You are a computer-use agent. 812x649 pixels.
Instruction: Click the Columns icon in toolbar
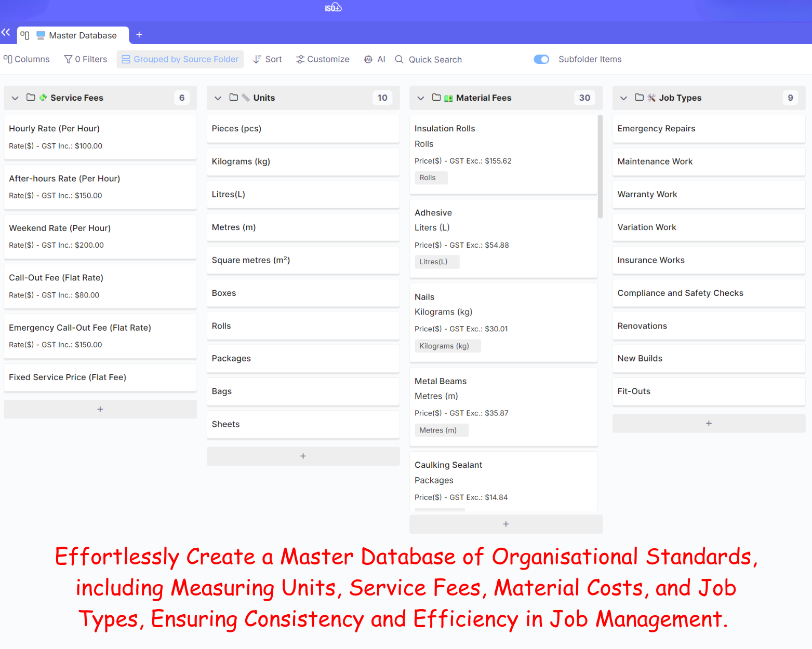(8, 59)
